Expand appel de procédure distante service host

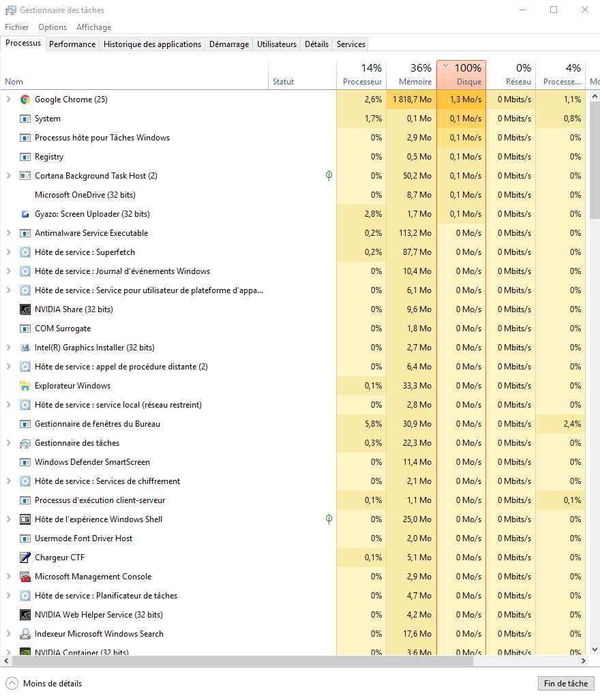(x=8, y=367)
